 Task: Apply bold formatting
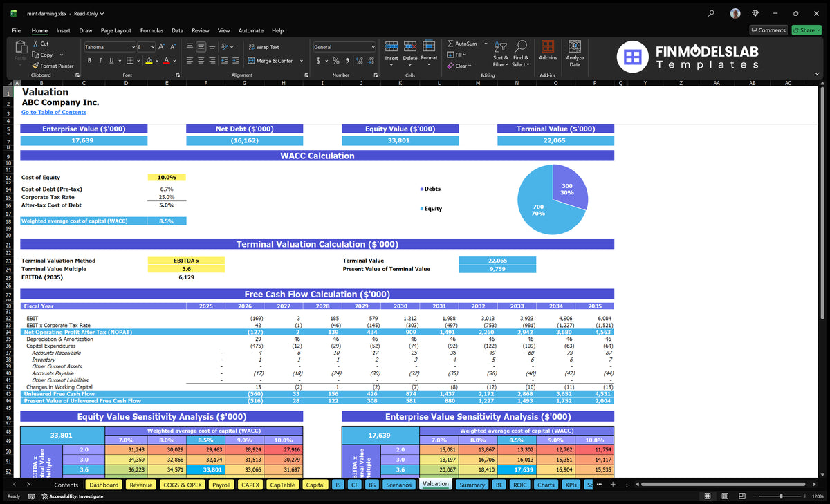[90, 61]
